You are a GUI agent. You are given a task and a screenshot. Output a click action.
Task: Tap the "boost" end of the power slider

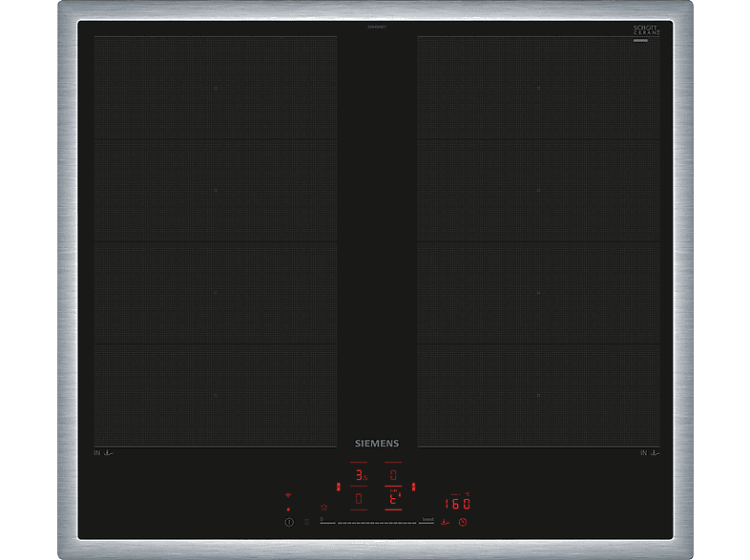427,521
